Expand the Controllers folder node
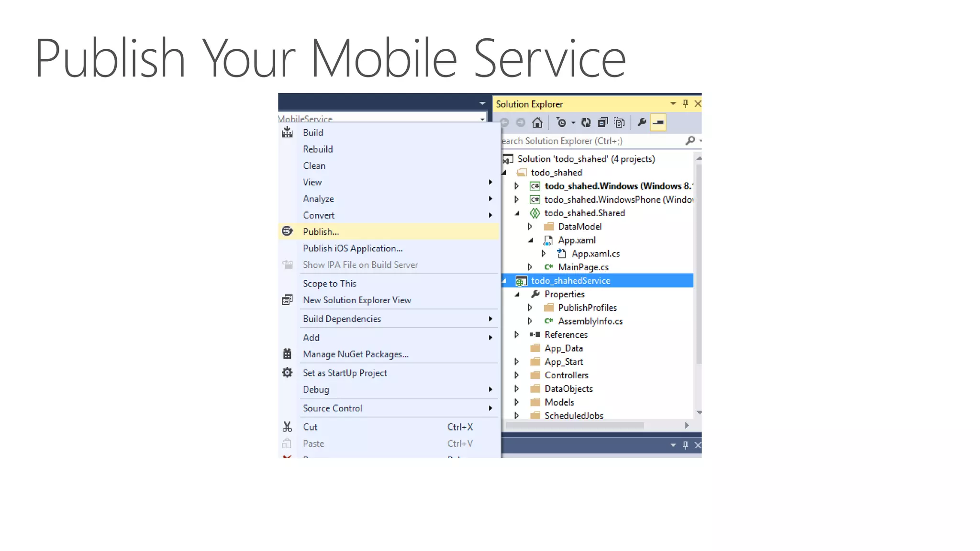980x551 pixels. click(516, 375)
